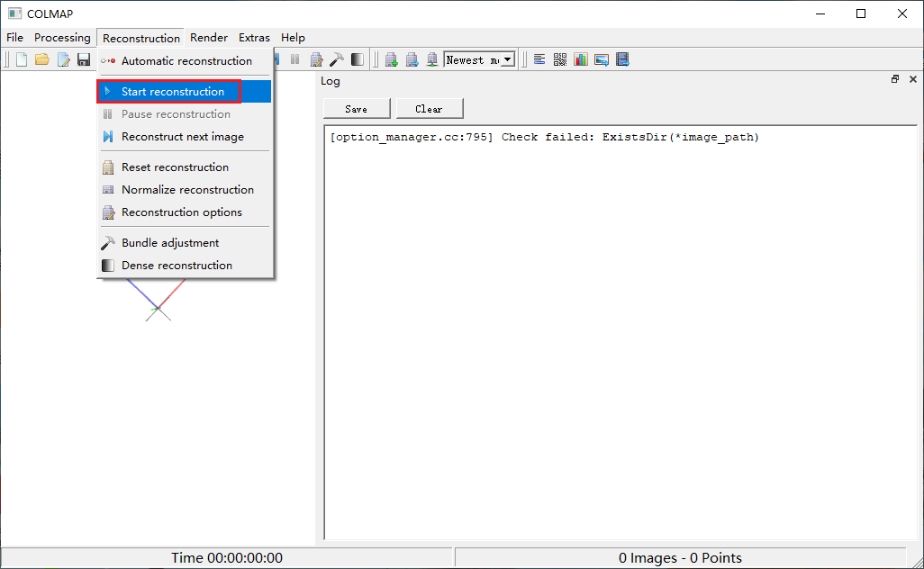Click the Save project floppy icon
Viewport: 924px width, 569px height.
point(84,59)
